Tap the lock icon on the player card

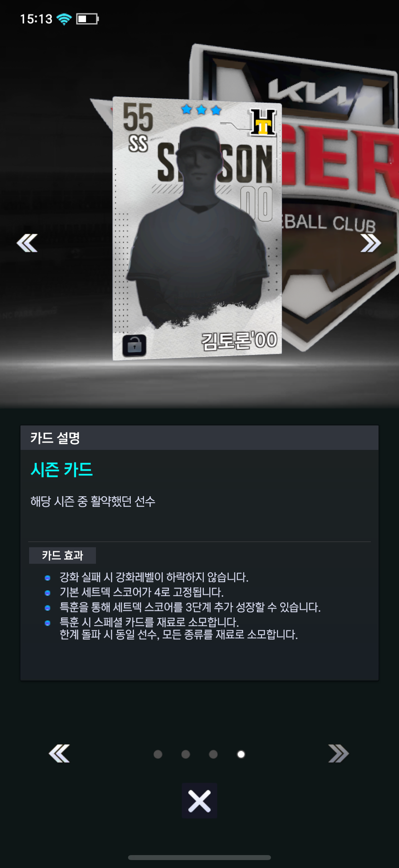click(134, 345)
